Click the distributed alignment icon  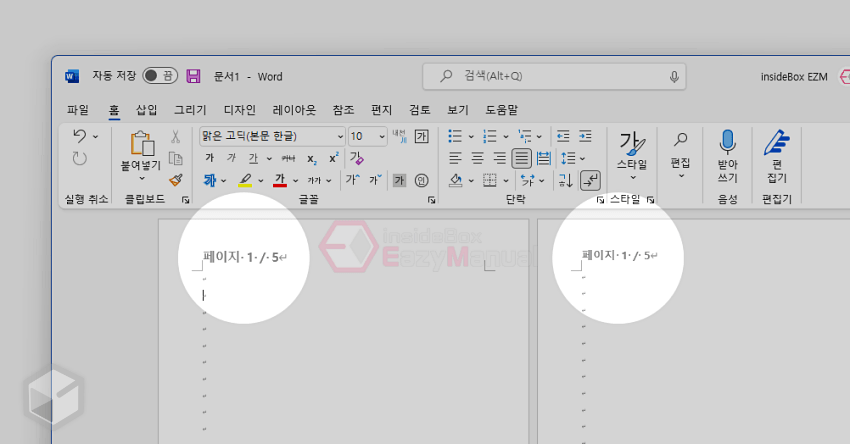[544, 158]
